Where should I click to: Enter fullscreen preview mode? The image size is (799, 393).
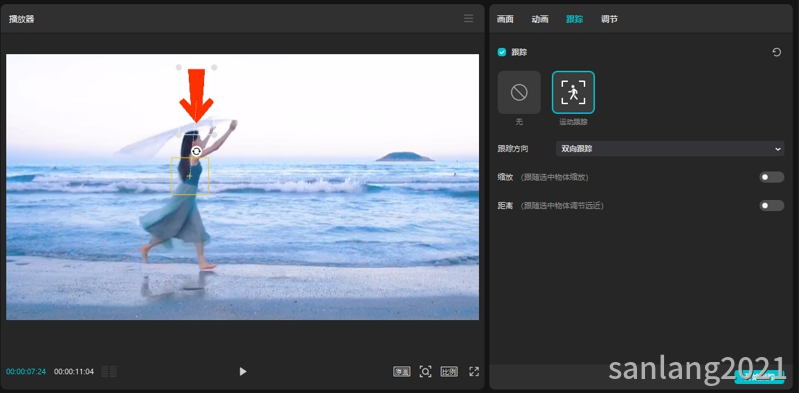pos(474,372)
